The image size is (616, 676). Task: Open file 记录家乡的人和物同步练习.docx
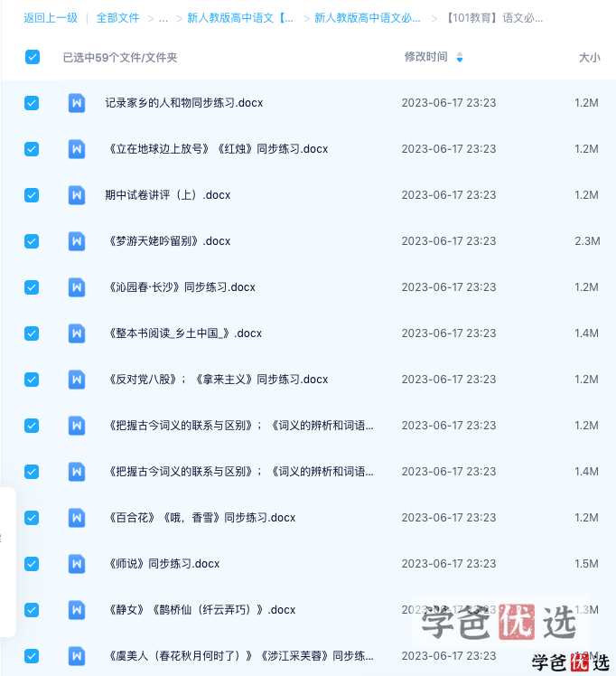point(184,103)
